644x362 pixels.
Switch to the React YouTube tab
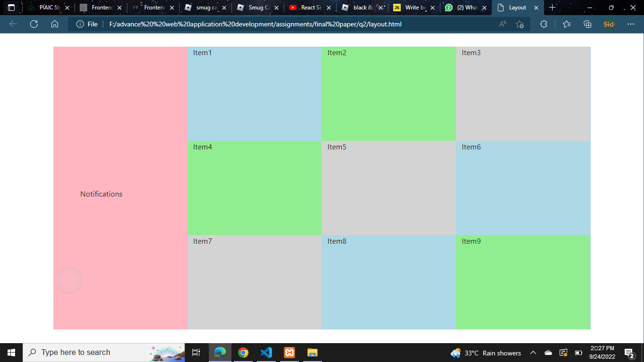point(306,8)
